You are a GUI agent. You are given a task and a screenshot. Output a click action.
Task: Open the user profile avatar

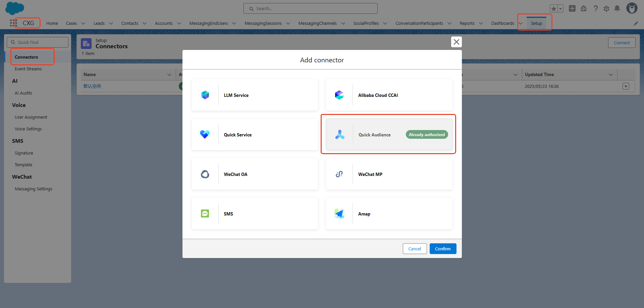point(632,8)
